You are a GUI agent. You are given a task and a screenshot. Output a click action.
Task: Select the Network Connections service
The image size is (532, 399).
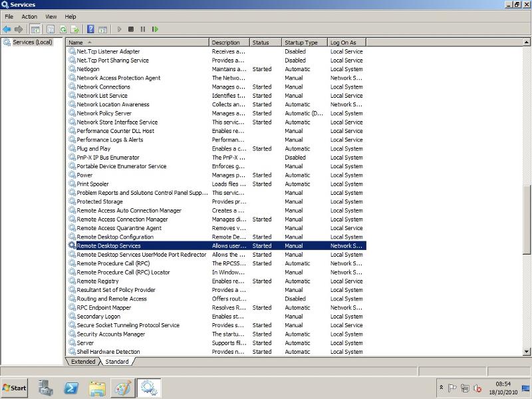216,86
